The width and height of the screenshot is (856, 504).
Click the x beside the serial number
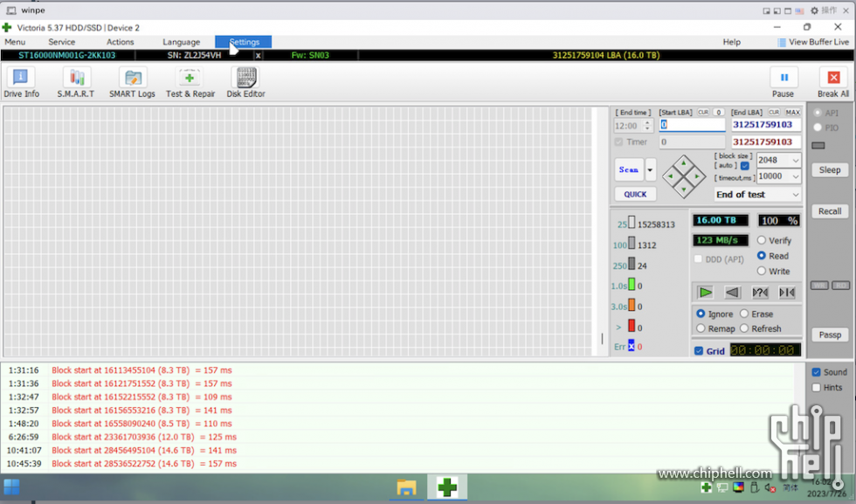[259, 55]
